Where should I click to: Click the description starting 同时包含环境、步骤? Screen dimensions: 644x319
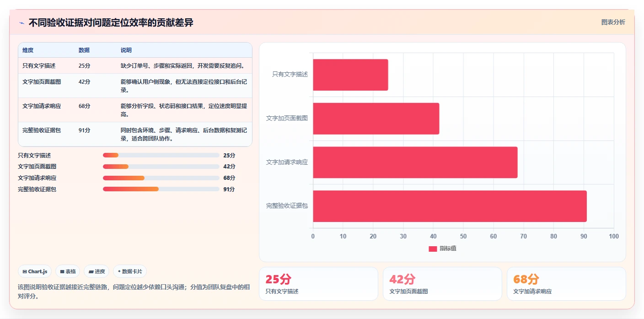coord(184,135)
